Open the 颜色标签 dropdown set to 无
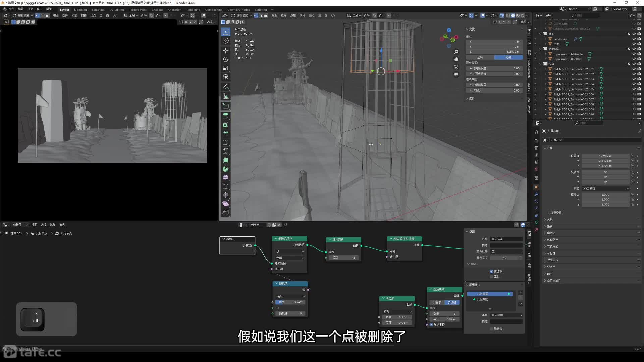Image resolution: width=644 pixels, height=362 pixels. tap(506, 252)
